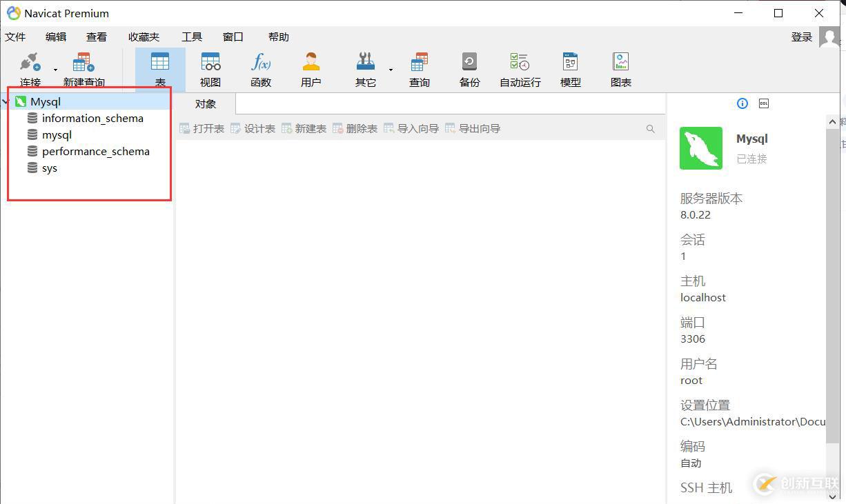
Task: Click the blue info icon in the right panel
Action: 742,103
